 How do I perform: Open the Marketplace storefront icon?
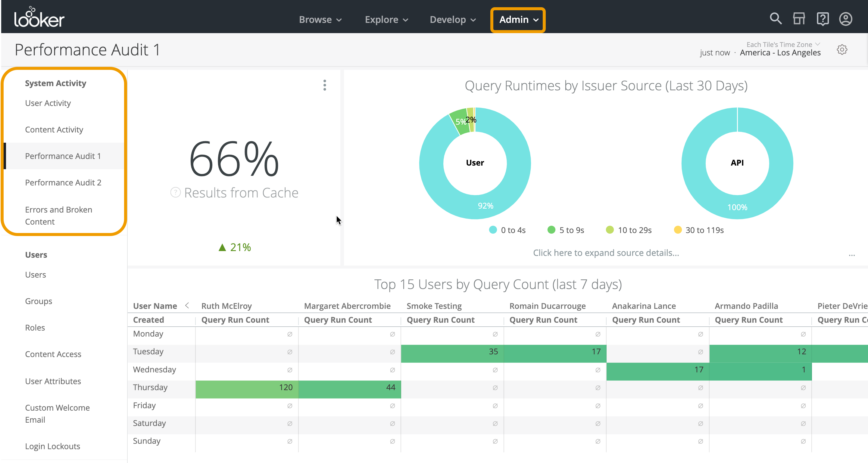tap(799, 19)
